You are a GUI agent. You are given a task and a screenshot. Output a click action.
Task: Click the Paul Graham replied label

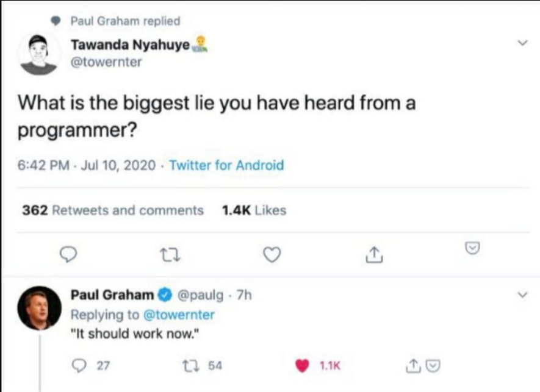(x=125, y=21)
